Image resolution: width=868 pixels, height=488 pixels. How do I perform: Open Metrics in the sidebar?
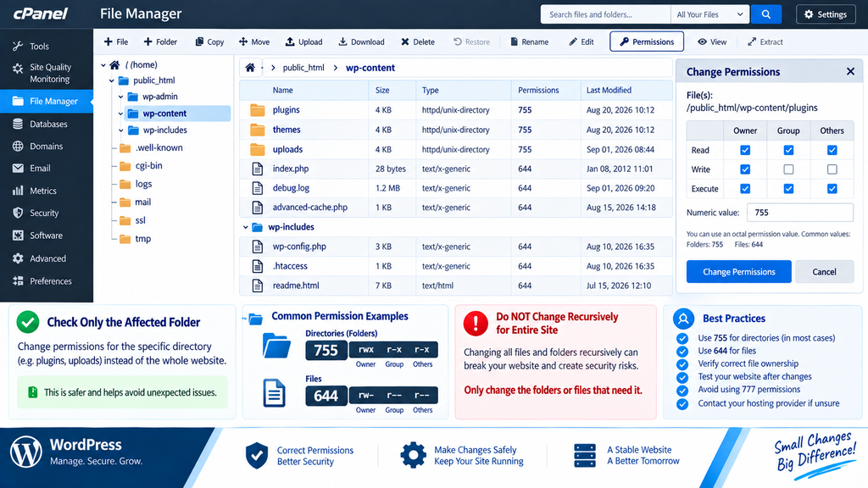pos(47,191)
